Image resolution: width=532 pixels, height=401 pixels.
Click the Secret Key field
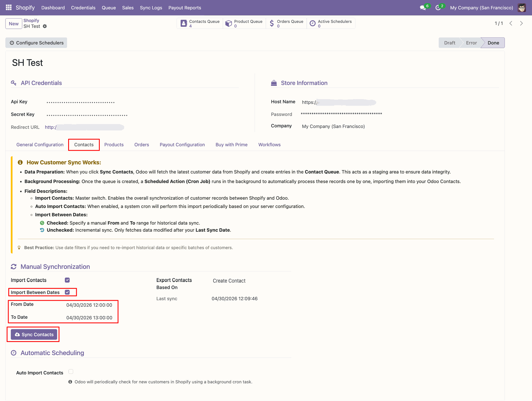point(87,115)
